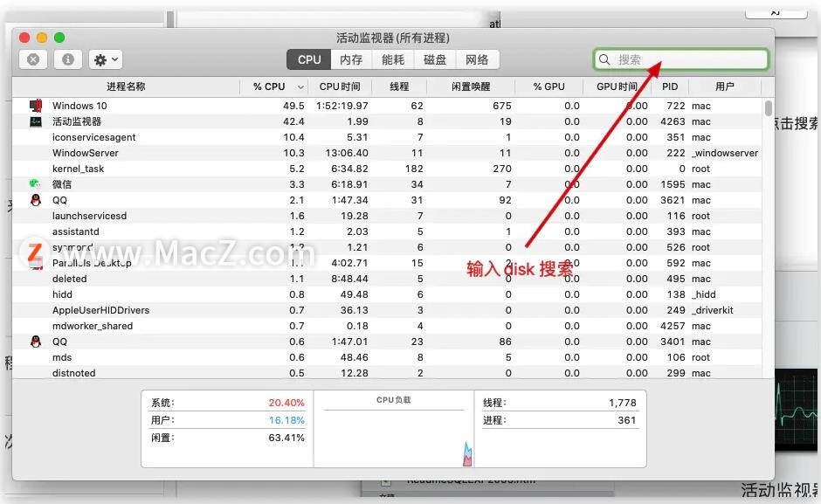The image size is (821, 504).
Task: Click the 网络 view button
Action: pyautogui.click(x=477, y=59)
